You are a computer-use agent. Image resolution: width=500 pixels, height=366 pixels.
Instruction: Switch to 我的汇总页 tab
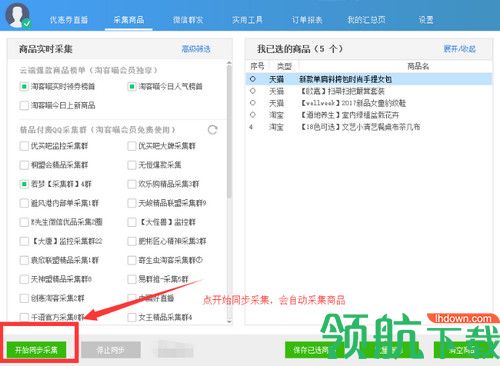366,20
